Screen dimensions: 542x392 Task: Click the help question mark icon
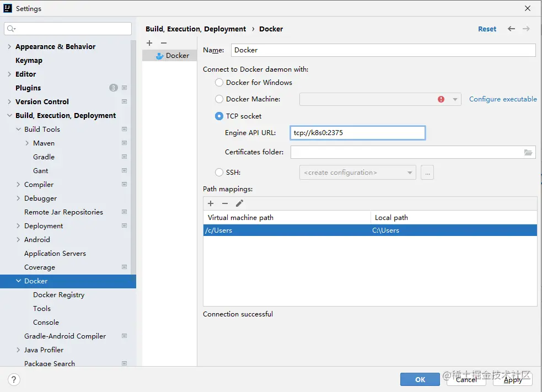[14, 379]
